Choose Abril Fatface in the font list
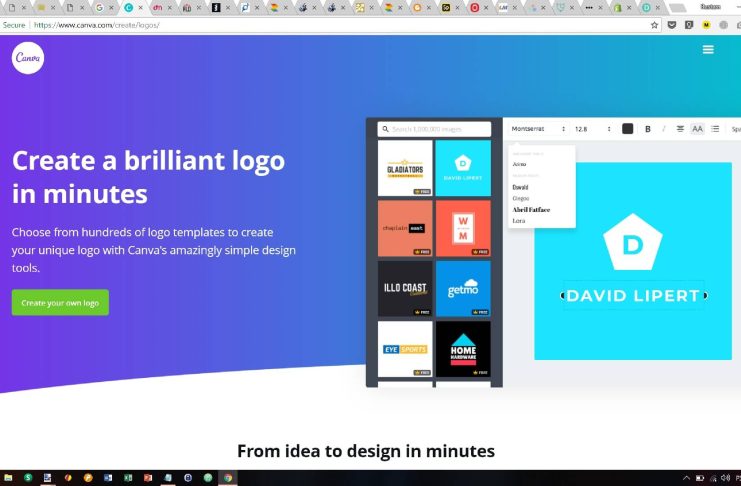The height and width of the screenshot is (486, 741). tap(531, 209)
